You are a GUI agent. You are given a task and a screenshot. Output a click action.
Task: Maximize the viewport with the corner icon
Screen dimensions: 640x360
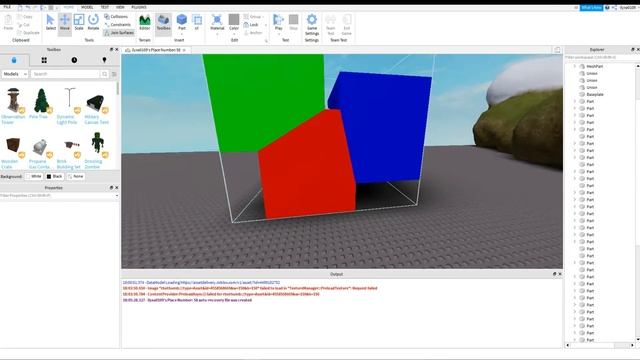557,50
